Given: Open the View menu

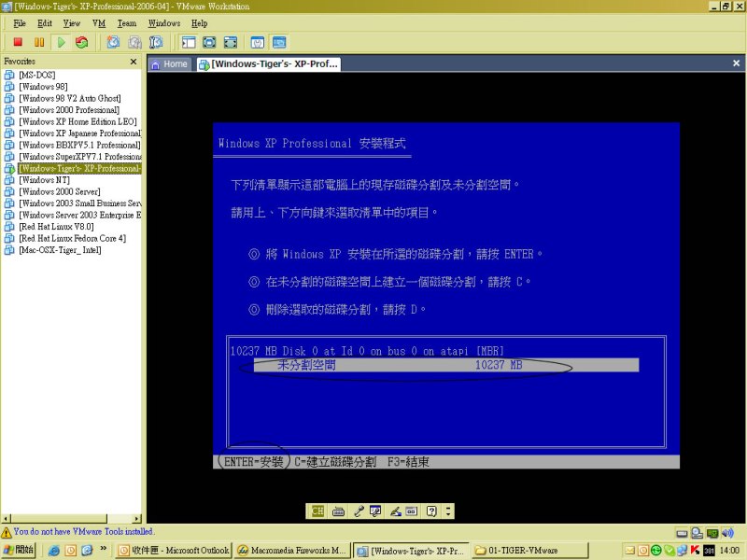Looking at the screenshot, I should 72,23.
